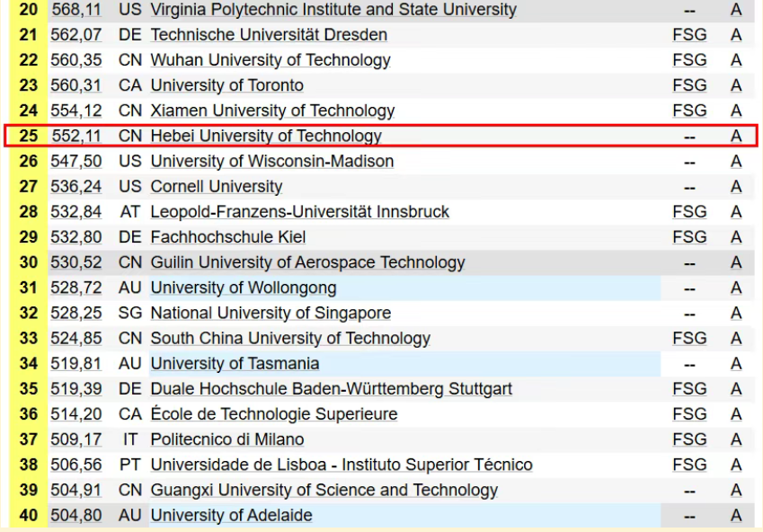Click the University of Wisconsin-Madison link

click(x=271, y=162)
